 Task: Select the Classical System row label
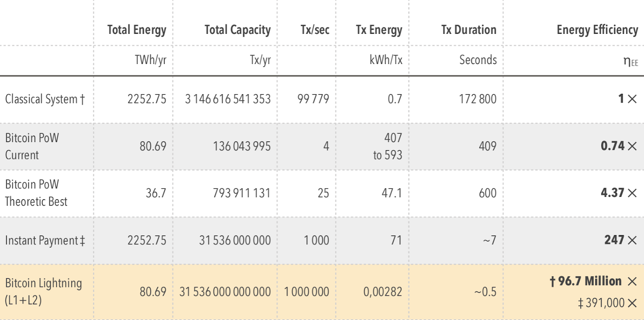[45, 99]
